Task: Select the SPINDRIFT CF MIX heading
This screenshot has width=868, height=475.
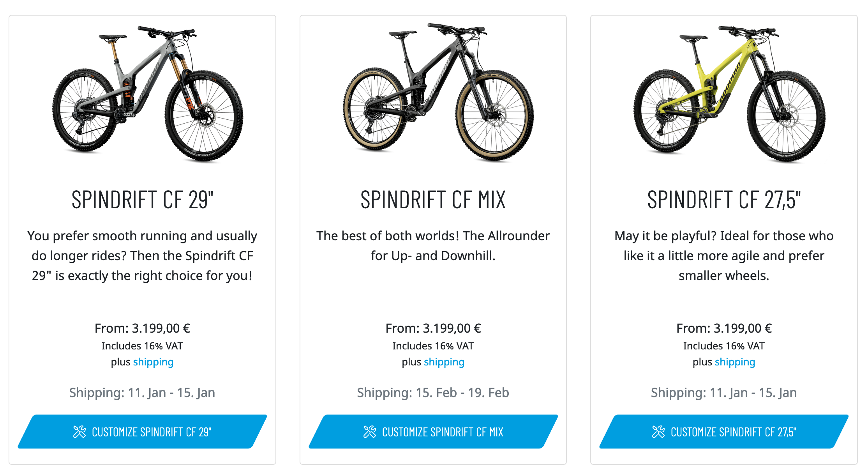Action: tap(433, 200)
